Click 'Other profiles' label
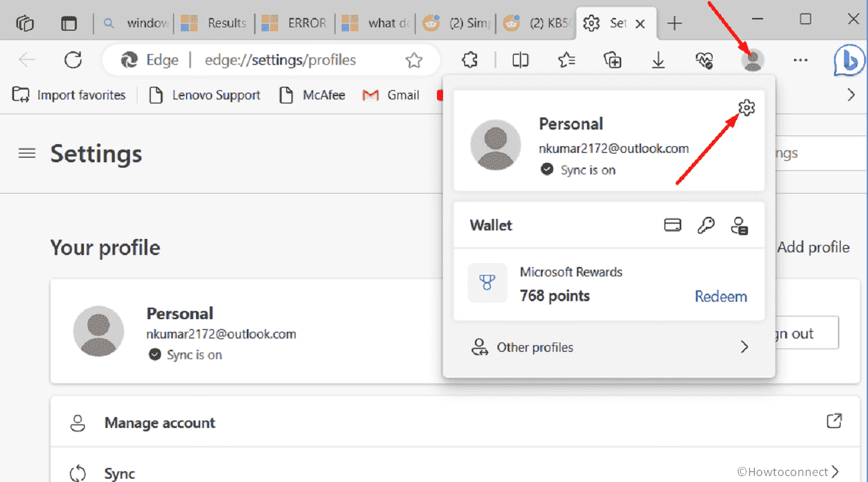This screenshot has height=482, width=868. coord(535,347)
